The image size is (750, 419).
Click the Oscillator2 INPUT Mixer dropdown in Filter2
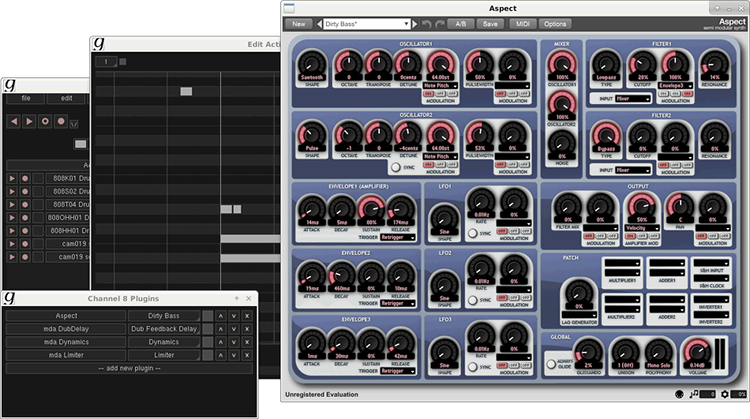(x=633, y=170)
